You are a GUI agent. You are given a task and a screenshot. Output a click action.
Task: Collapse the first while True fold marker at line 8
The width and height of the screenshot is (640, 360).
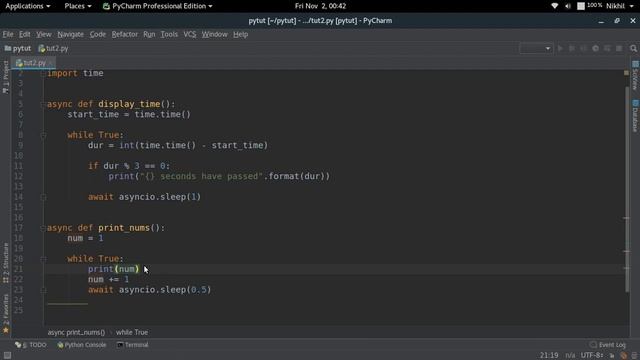point(43,135)
